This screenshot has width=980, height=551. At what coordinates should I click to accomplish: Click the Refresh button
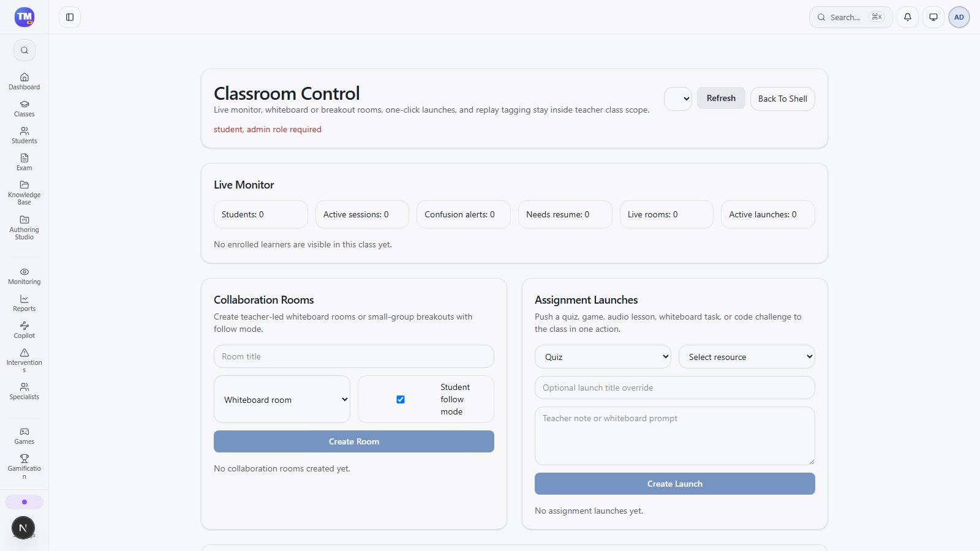point(721,98)
